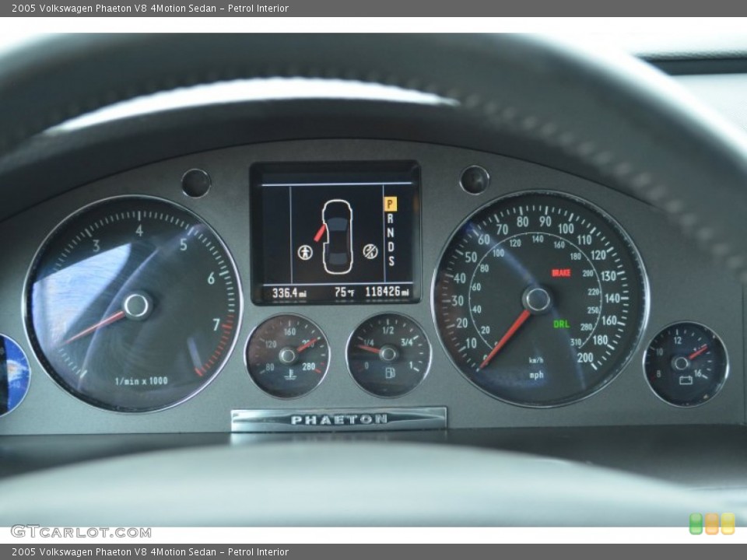Click the green DRL indicator
Image resolution: width=747 pixels, height=560 pixels.
[561, 324]
